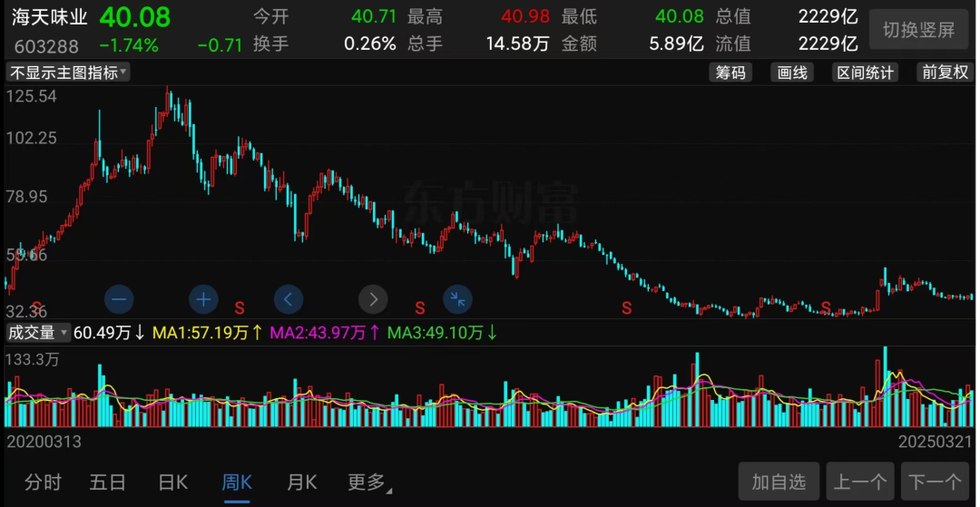Toggle 区间统计 range statistics
The height and width of the screenshot is (507, 980).
click(x=865, y=73)
